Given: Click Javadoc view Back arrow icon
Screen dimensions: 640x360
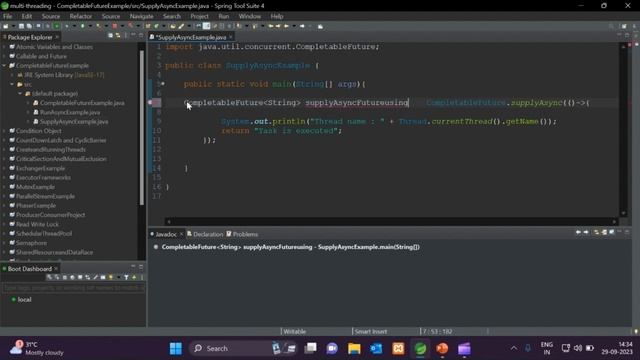Looking at the screenshot, I should (578, 232).
